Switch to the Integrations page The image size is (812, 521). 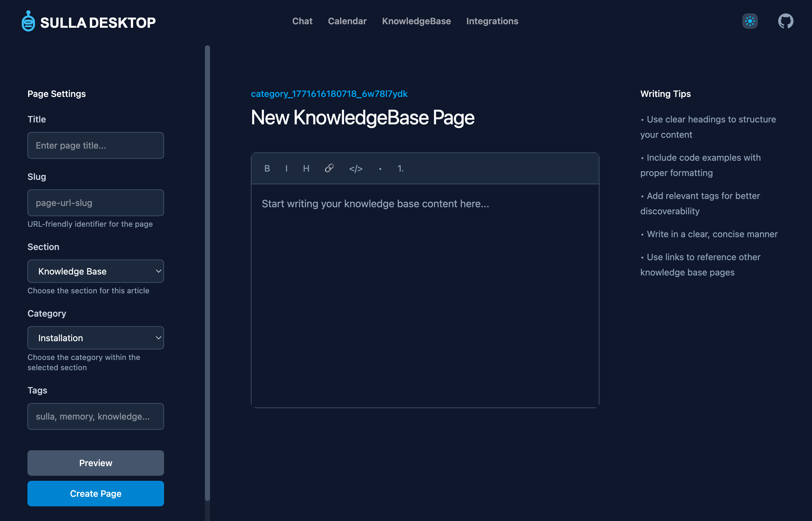pyautogui.click(x=492, y=21)
